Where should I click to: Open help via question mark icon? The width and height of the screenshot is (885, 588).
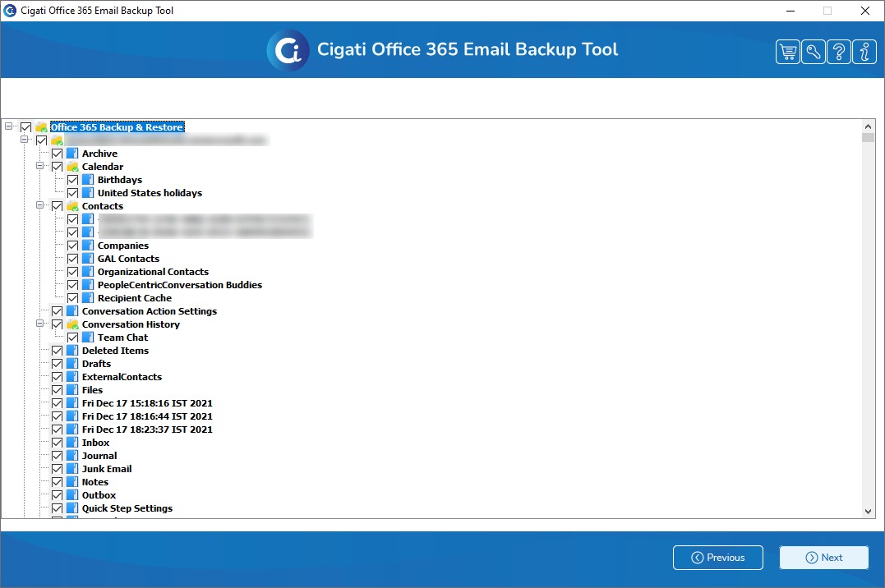[x=839, y=53]
